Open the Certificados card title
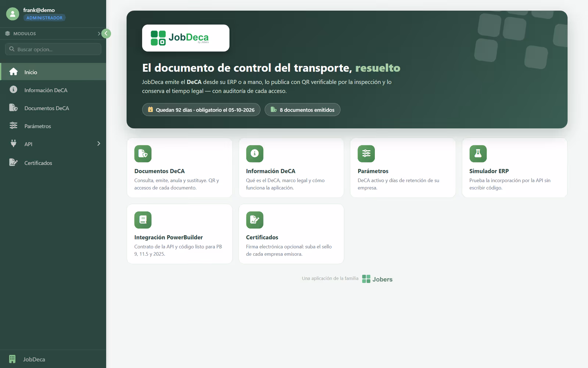Viewport: 588px width, 368px height. click(262, 237)
